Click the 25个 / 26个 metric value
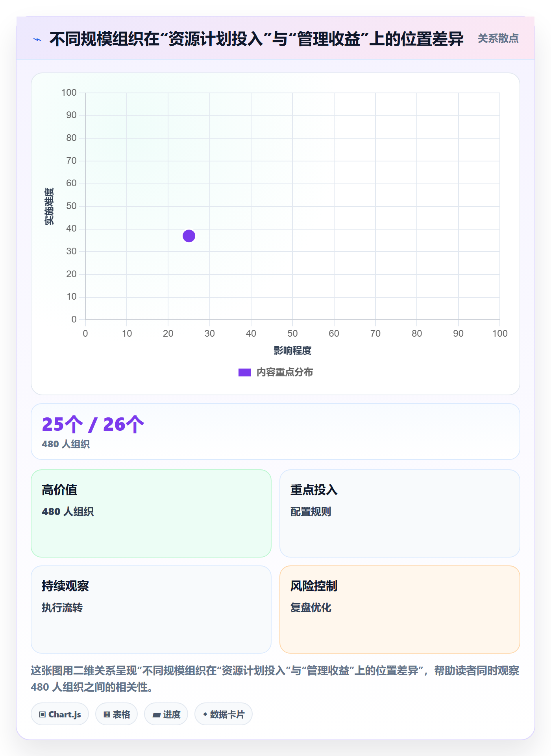551x756 pixels. tap(93, 424)
